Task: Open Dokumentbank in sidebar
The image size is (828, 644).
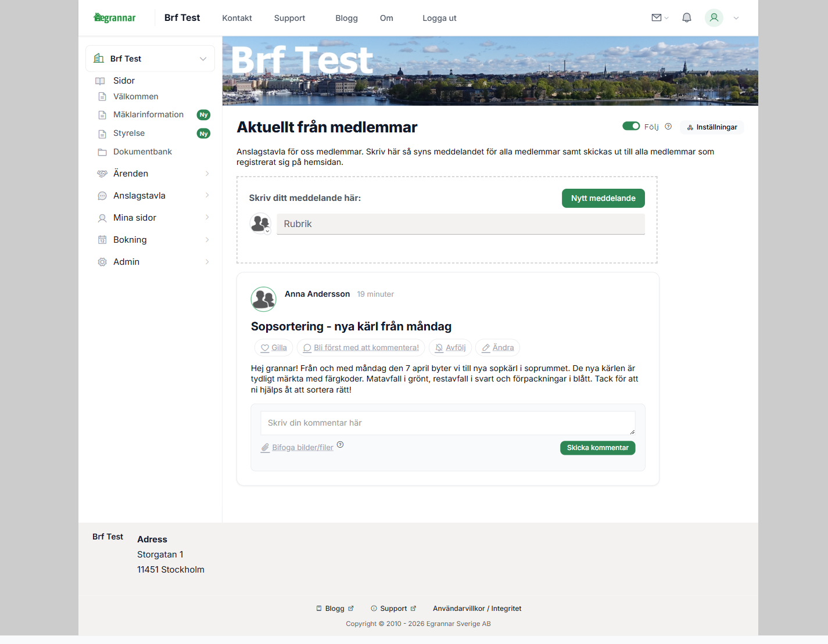Action: tap(142, 152)
